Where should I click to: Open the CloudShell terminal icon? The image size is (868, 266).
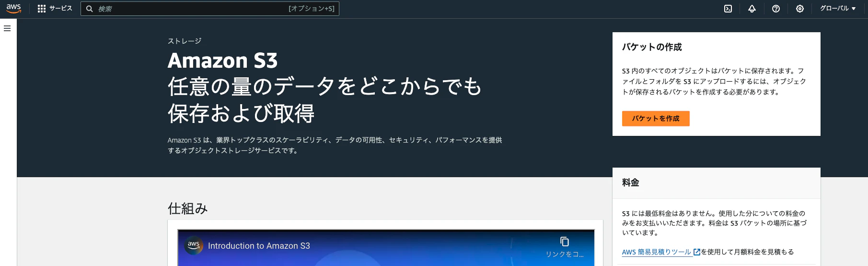[x=728, y=9]
